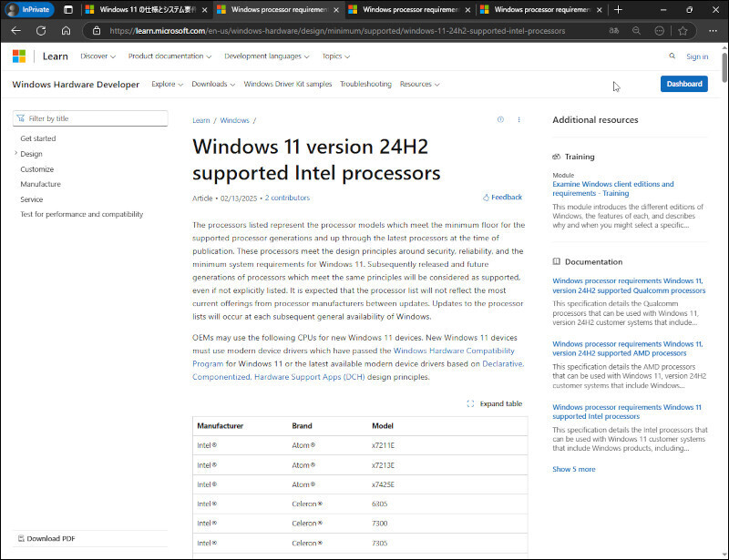Click the Download PDF button
The image size is (729, 560).
(x=46, y=539)
